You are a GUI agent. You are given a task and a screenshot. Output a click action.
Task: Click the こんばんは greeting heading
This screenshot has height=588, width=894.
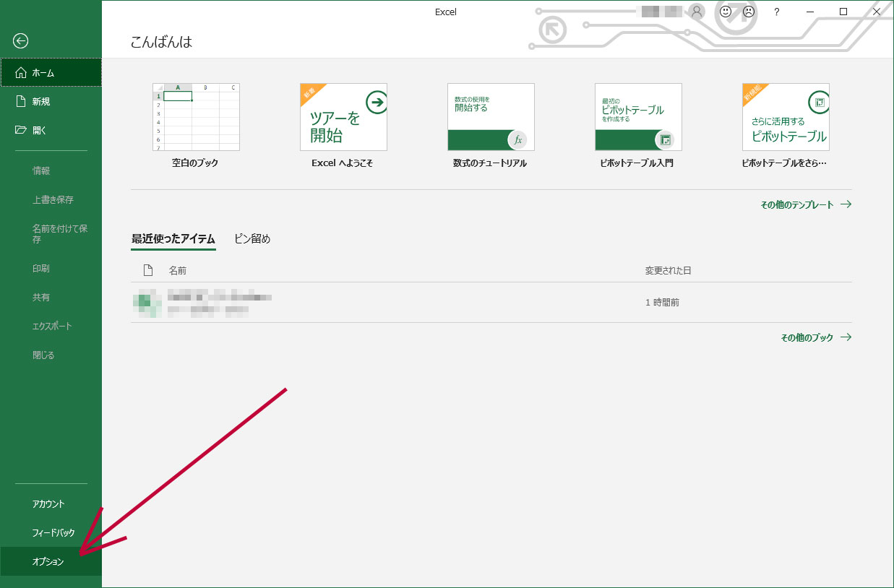coord(161,42)
